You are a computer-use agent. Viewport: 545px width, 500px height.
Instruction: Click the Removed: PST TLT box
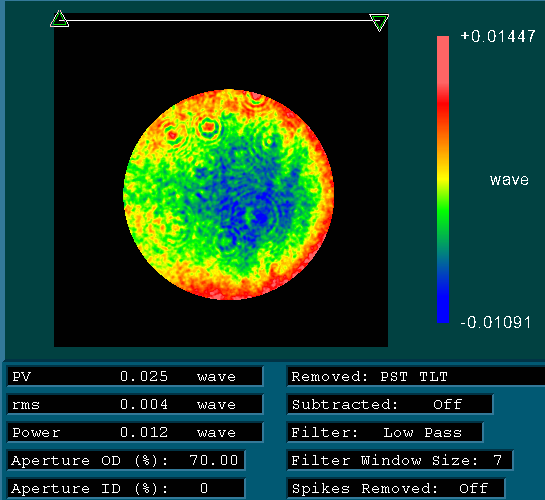pos(416,376)
